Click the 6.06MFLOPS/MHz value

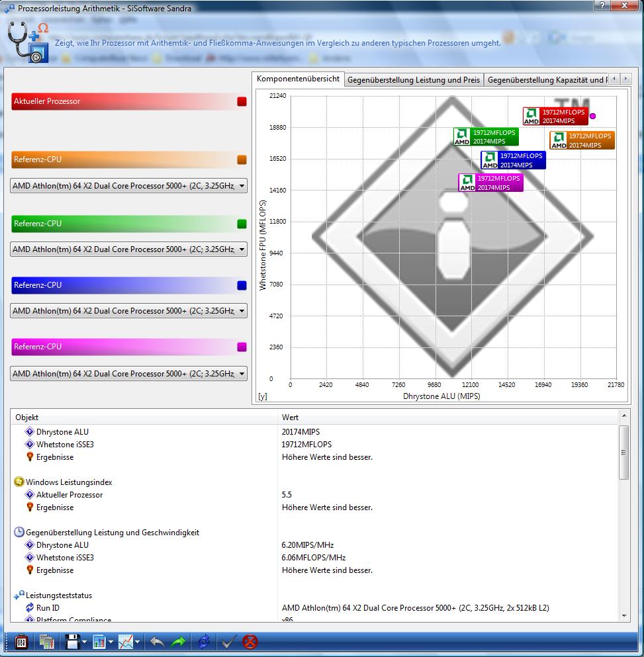314,557
